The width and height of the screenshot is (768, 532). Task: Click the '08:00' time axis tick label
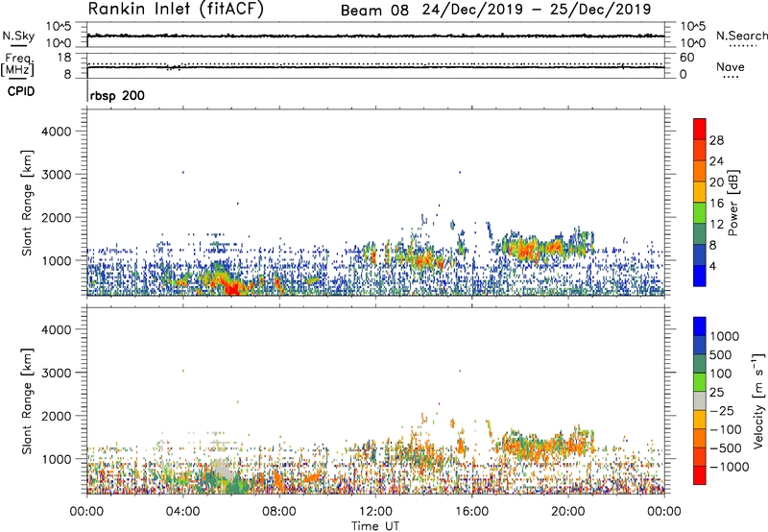coord(279,512)
